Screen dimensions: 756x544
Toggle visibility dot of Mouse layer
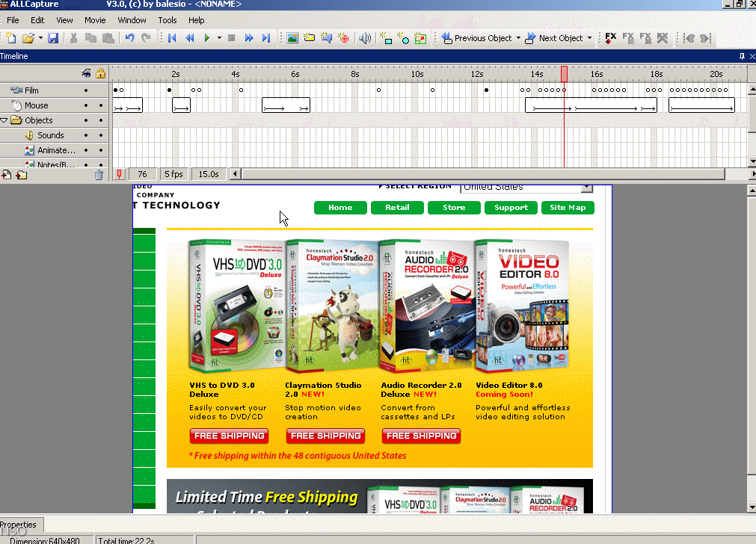[86, 105]
